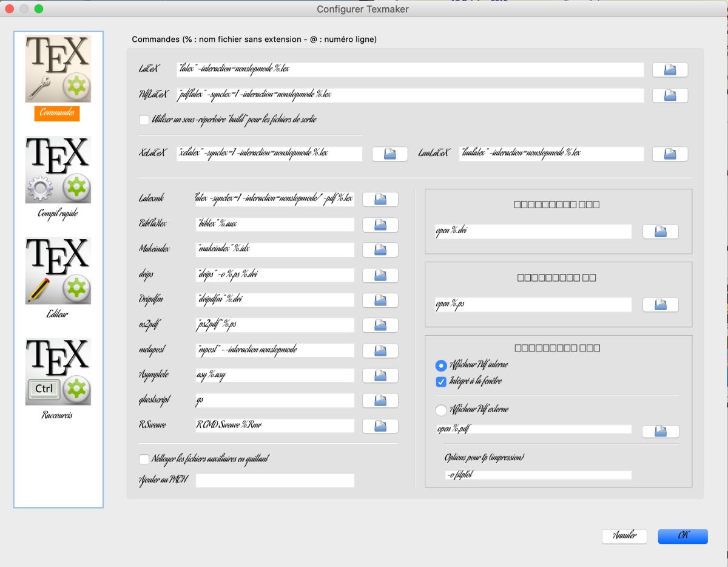Focus the LaTeX command input field

[x=410, y=70]
